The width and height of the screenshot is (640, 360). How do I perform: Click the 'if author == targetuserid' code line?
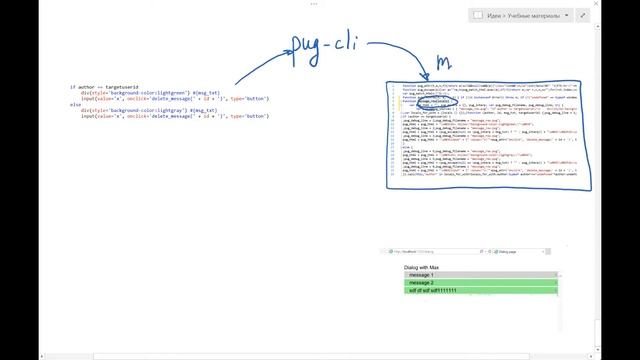pos(104,87)
